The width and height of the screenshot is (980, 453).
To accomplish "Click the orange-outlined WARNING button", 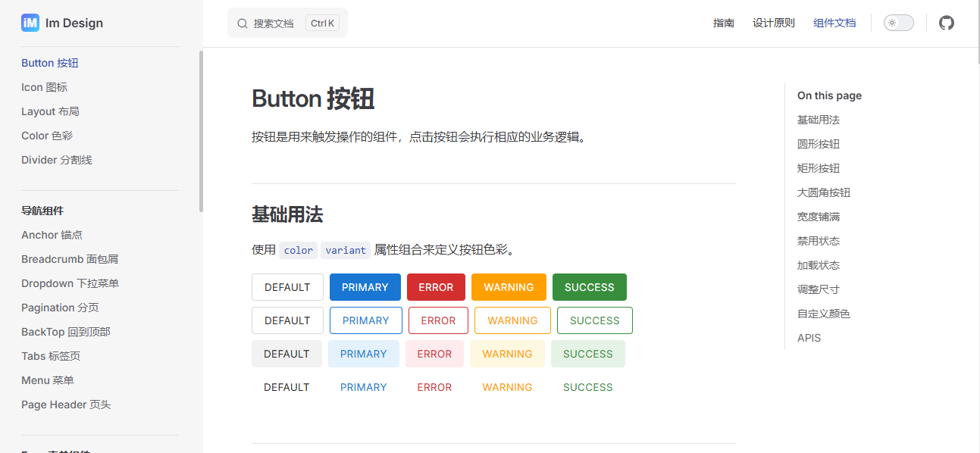I will (x=512, y=320).
